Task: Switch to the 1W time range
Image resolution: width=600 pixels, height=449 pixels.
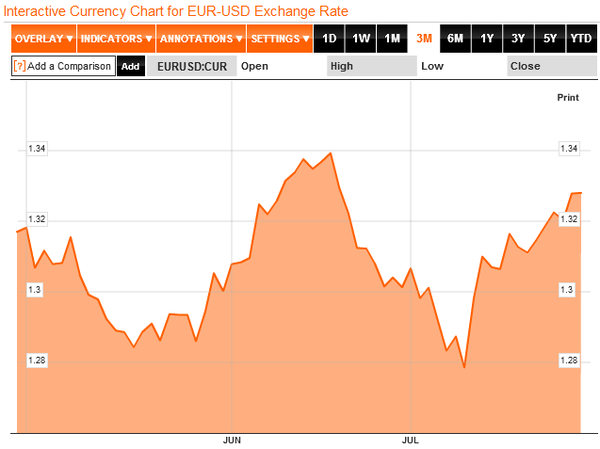Action: [360, 39]
